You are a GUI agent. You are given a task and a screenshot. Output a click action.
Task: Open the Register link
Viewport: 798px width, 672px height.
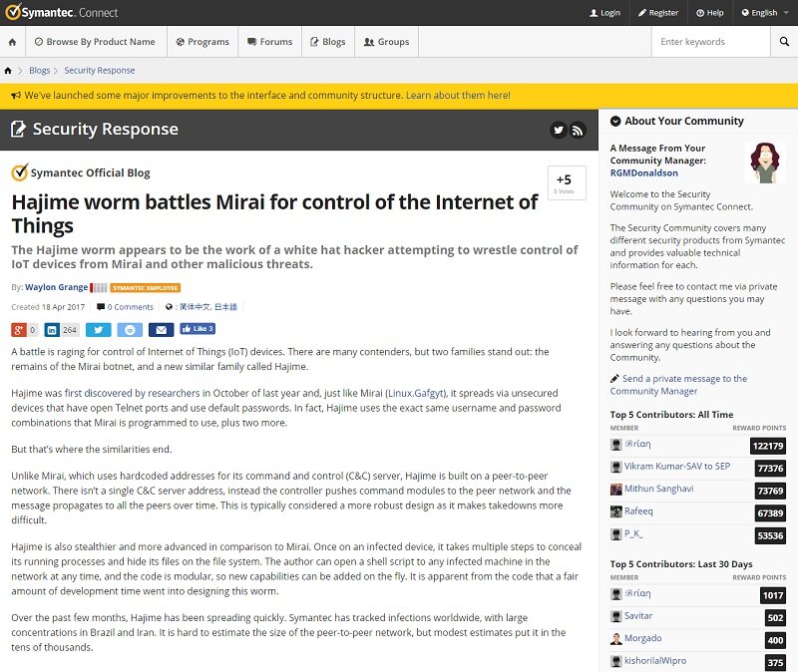[x=658, y=13]
